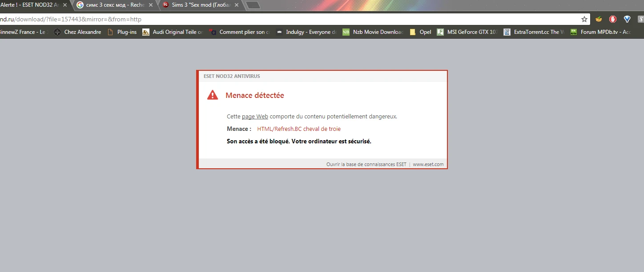Click the Indulgy bookmark favicon
This screenshot has height=272, width=644.
point(279,32)
